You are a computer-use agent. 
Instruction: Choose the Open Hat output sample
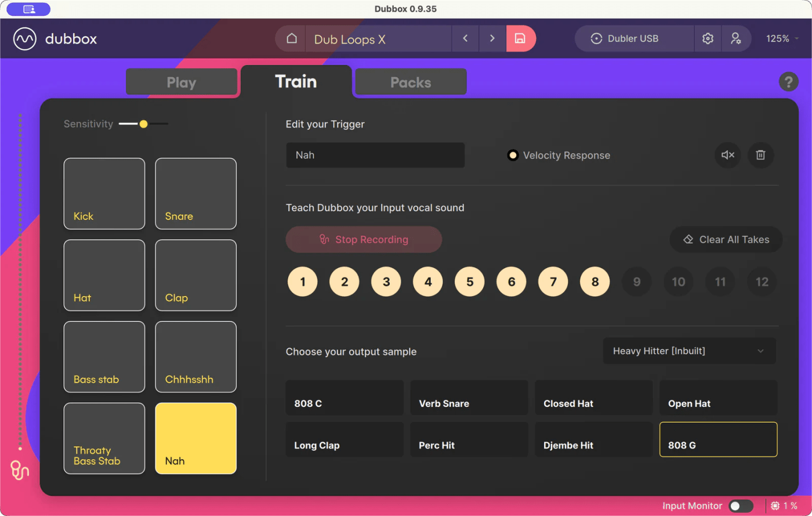point(718,398)
